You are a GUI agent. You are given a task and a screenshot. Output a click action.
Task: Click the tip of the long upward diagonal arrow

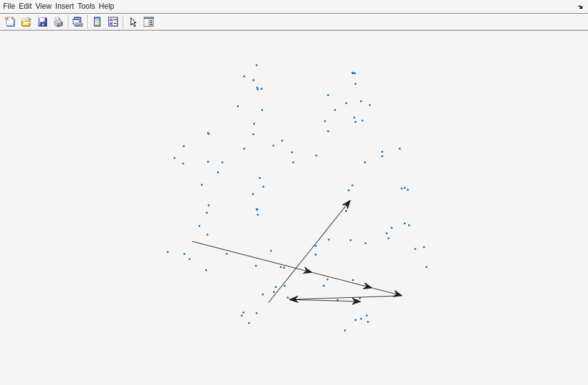[x=350, y=201]
